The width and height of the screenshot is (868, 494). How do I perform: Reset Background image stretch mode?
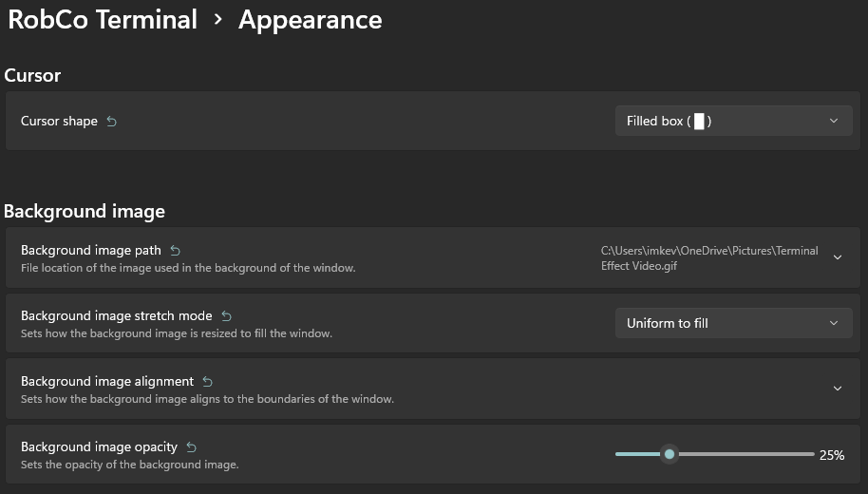[226, 316]
